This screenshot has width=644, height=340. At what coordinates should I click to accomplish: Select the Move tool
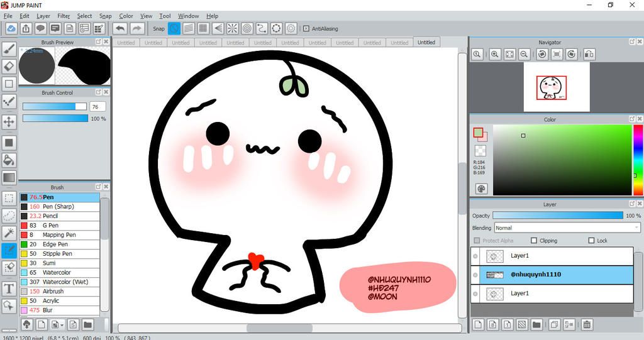pyautogui.click(x=9, y=122)
